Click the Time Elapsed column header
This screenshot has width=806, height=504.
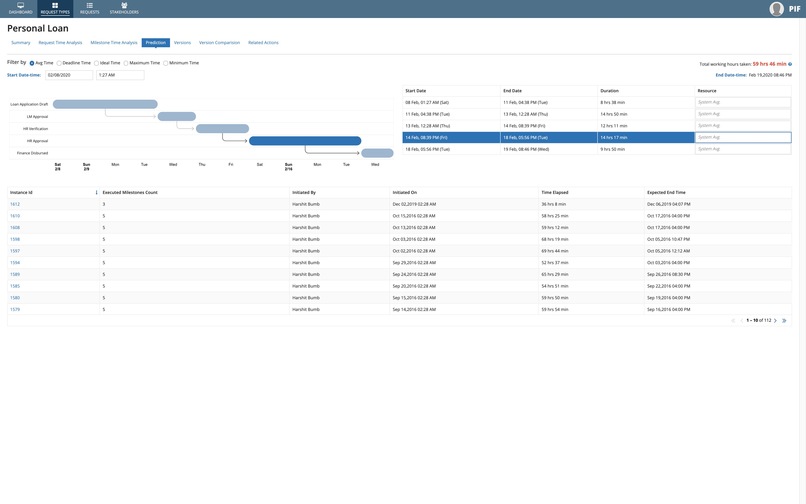pos(555,192)
